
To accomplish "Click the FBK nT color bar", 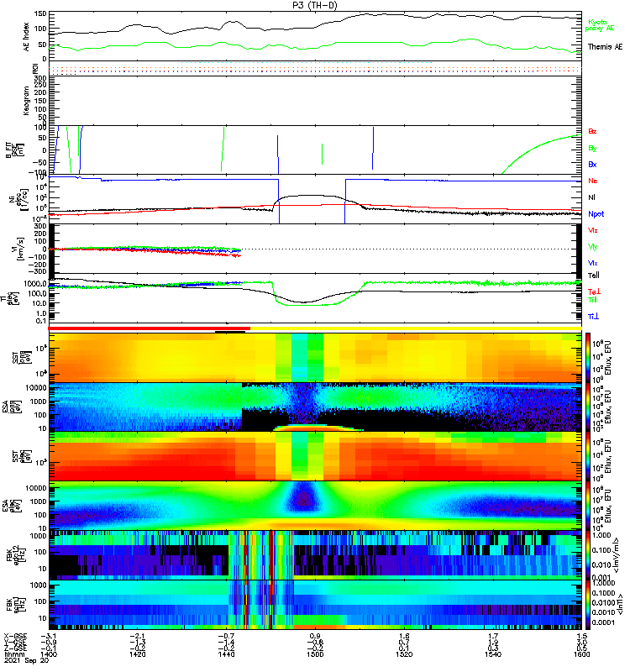I will (587, 605).
